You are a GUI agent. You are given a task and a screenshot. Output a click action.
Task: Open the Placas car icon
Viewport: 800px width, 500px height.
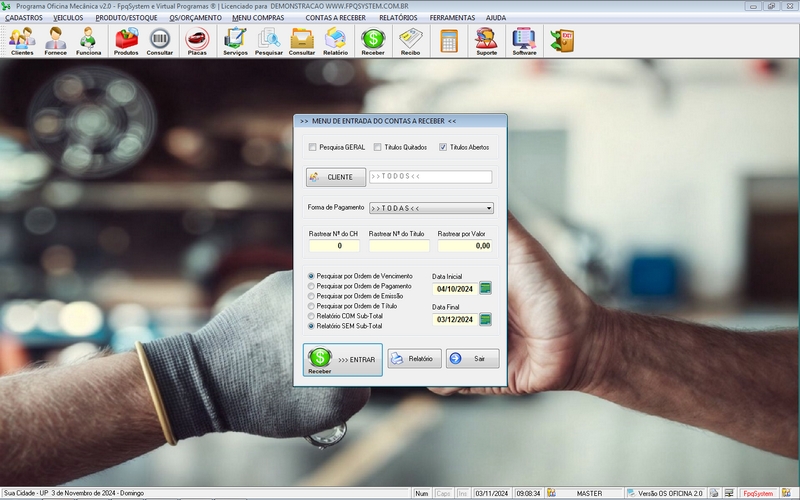click(198, 40)
